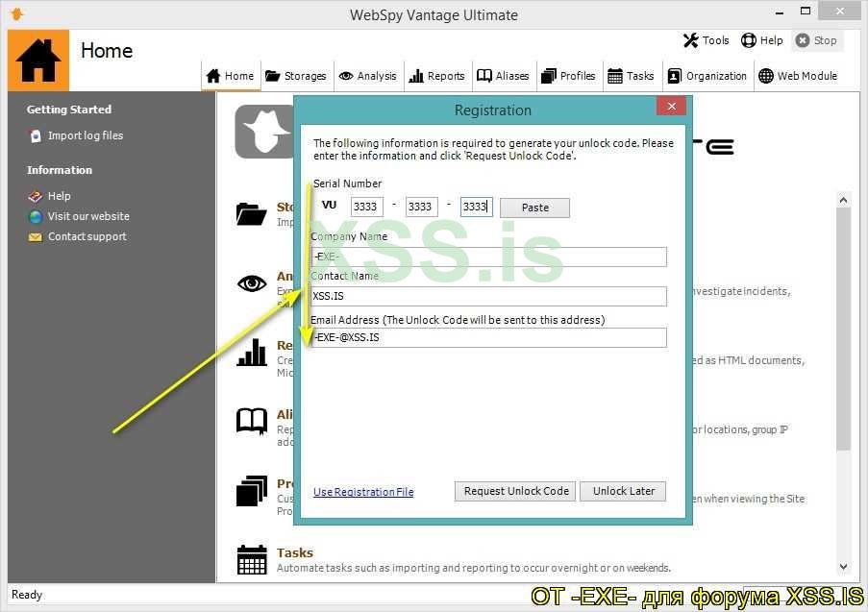The height and width of the screenshot is (612, 868).
Task: Click Use Registration File link
Action: coord(363,492)
